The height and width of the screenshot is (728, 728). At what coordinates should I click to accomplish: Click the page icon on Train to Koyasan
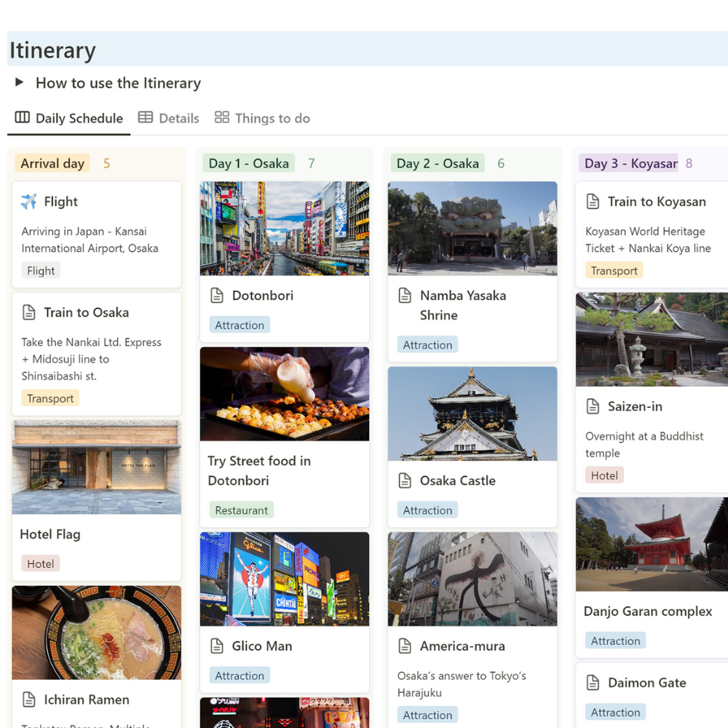[593, 202]
